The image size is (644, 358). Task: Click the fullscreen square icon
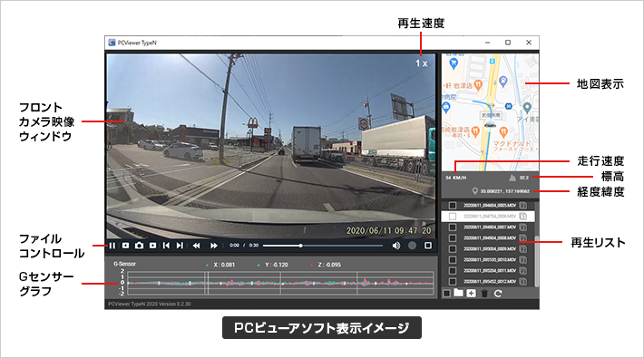click(x=427, y=246)
